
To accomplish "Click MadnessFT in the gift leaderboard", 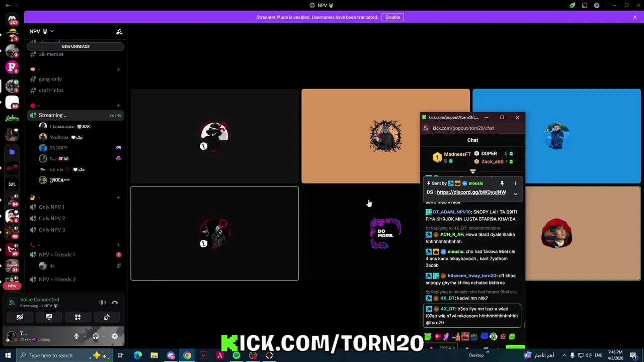I will point(457,154).
